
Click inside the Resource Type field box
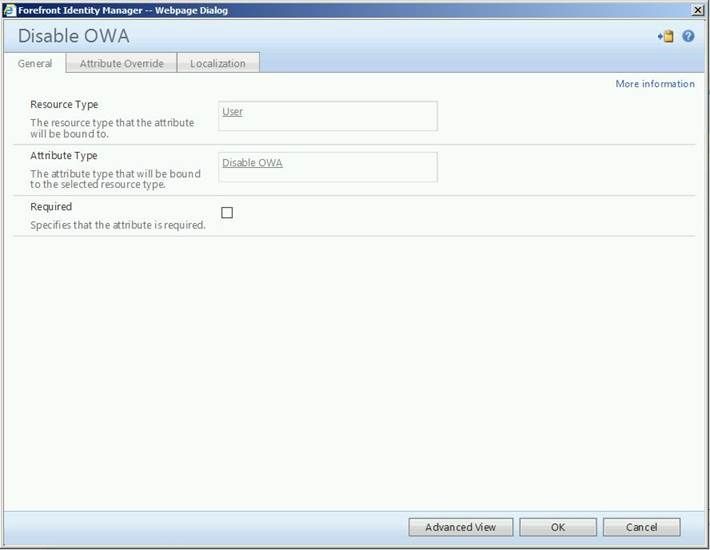pyautogui.click(x=328, y=116)
